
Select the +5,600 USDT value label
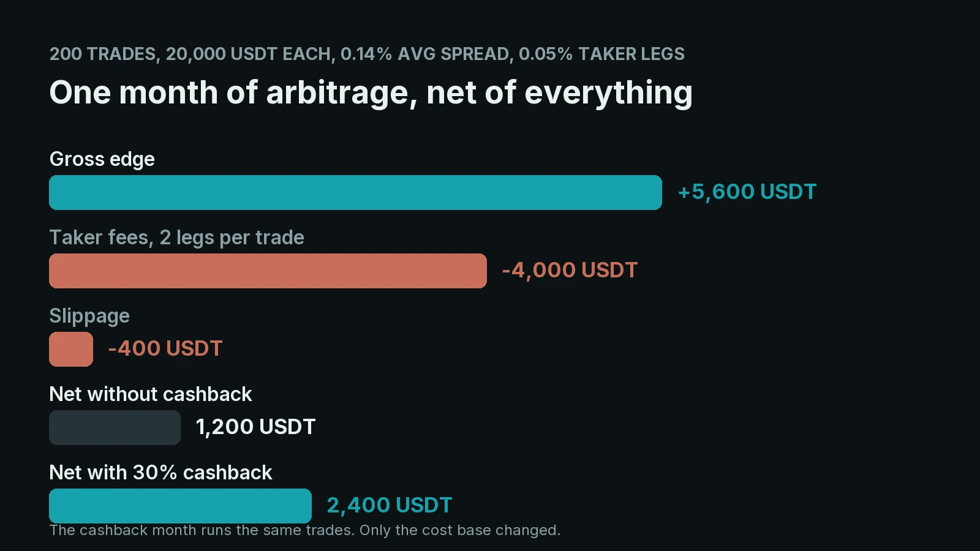click(x=747, y=192)
